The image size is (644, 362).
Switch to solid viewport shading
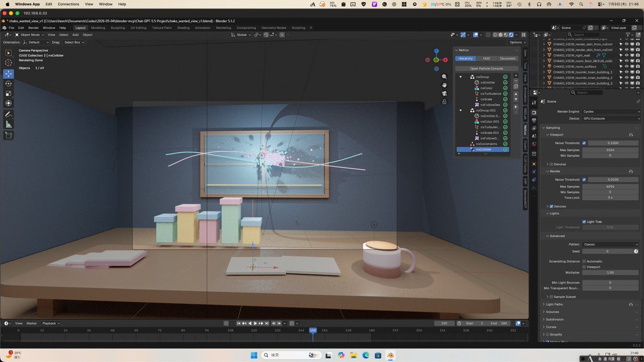(x=500, y=35)
